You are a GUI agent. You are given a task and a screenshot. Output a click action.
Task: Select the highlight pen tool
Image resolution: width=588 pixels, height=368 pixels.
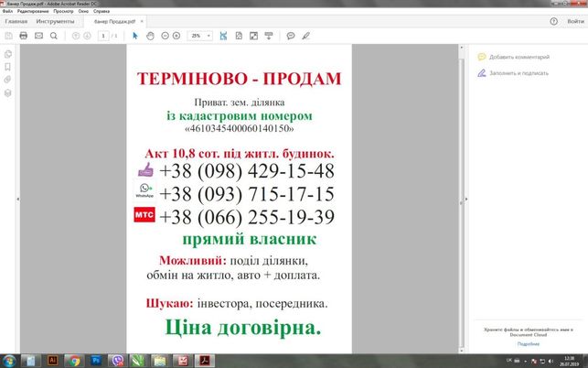(306, 36)
